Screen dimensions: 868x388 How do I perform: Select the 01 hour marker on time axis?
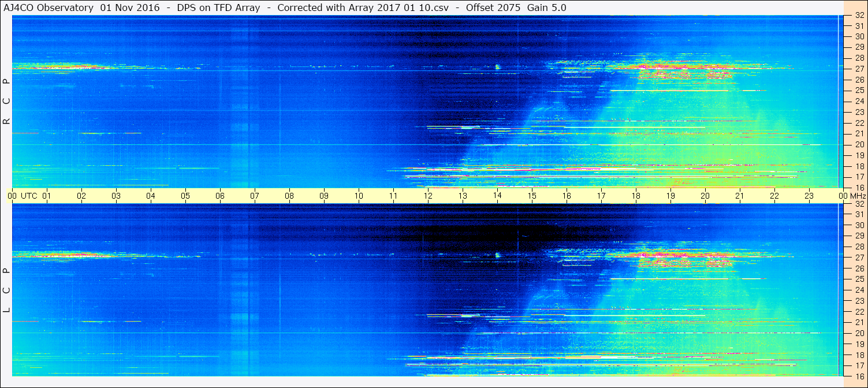click(x=47, y=196)
